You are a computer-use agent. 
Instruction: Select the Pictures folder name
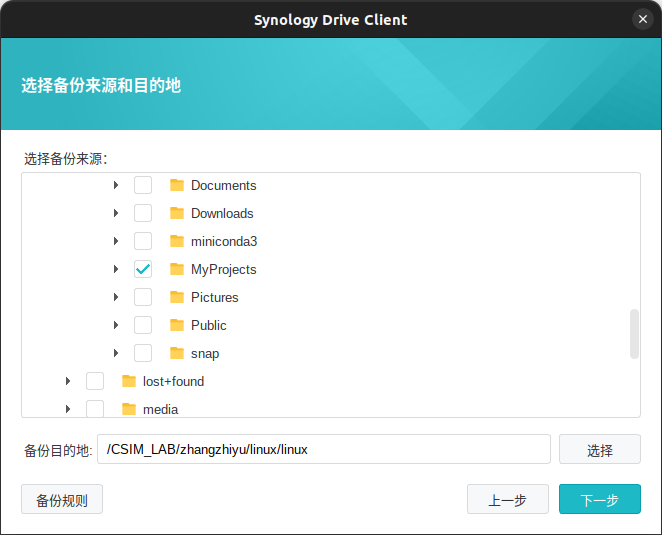214,297
